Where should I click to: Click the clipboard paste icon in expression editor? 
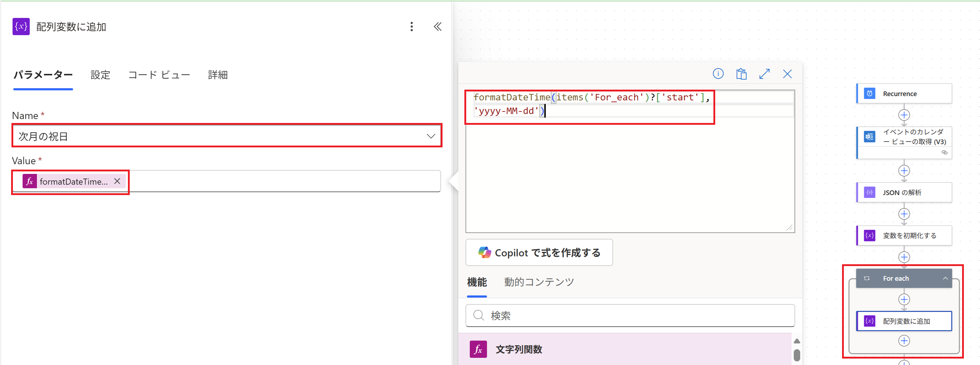coord(741,74)
